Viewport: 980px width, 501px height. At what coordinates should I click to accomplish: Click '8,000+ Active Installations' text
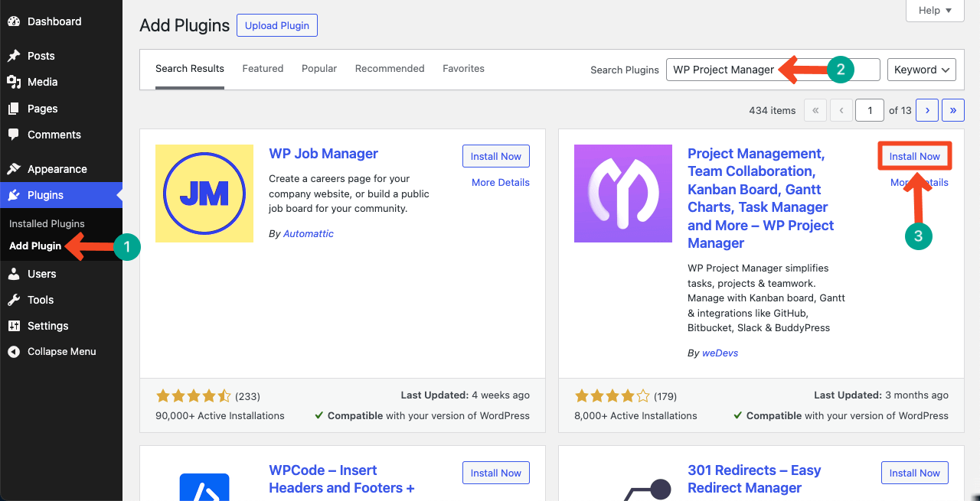[635, 416]
